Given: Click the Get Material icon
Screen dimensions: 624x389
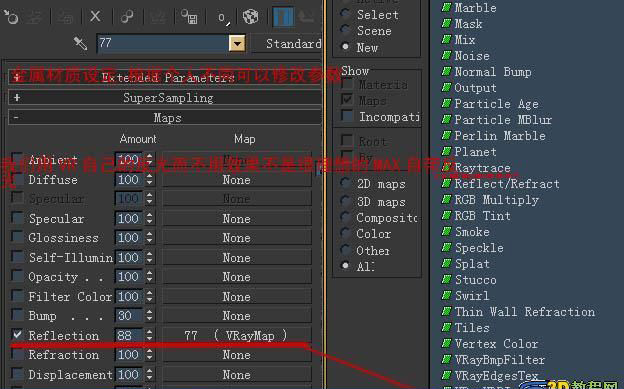Looking at the screenshot, I should pyautogui.click(x=11, y=17).
